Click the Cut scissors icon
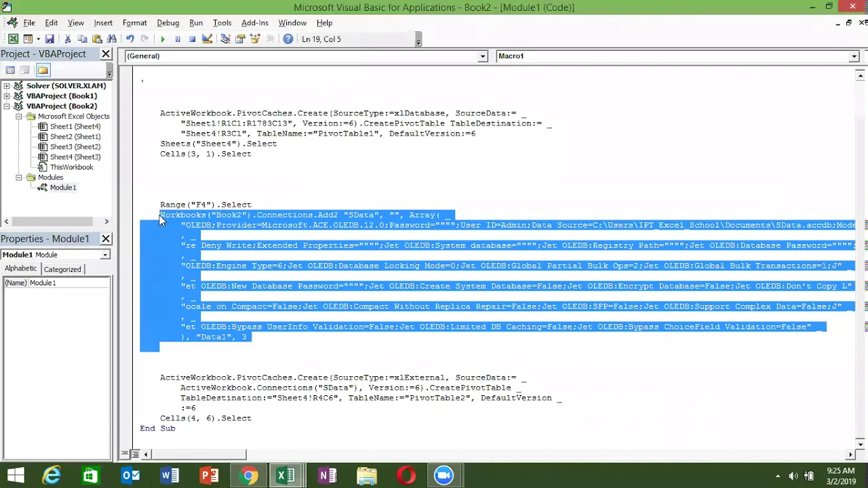The height and width of the screenshot is (488, 868). (68, 39)
